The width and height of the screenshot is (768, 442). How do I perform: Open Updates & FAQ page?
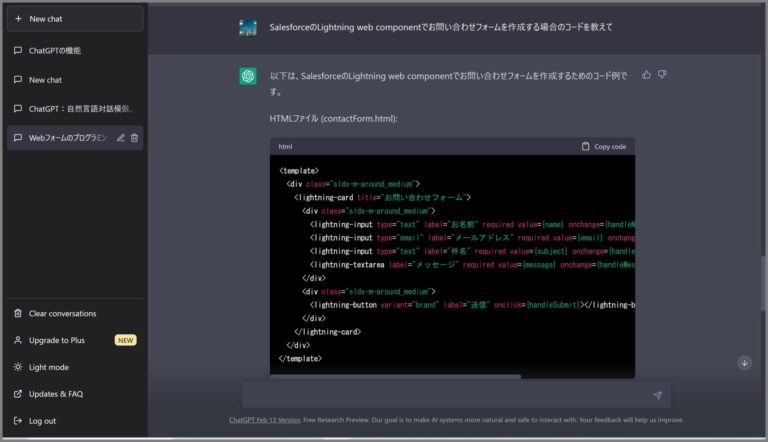(55, 394)
